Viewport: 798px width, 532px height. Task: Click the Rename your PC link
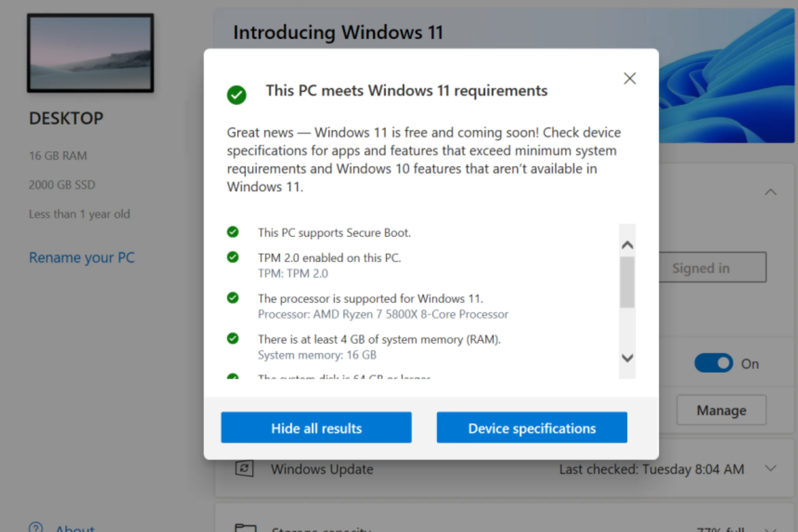[x=82, y=257]
